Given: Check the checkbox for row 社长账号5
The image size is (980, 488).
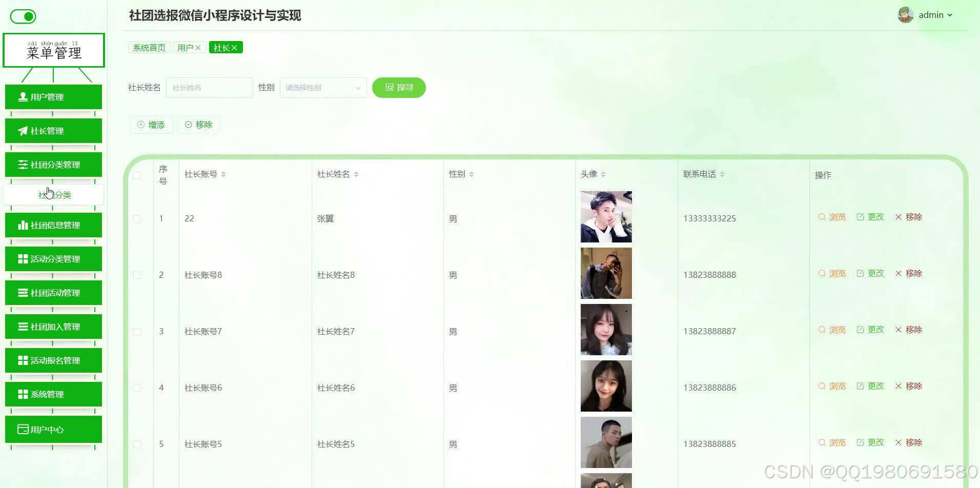Looking at the screenshot, I should [137, 444].
